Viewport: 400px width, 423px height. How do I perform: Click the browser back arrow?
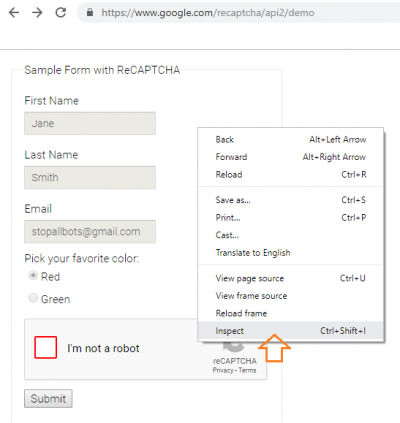14,13
